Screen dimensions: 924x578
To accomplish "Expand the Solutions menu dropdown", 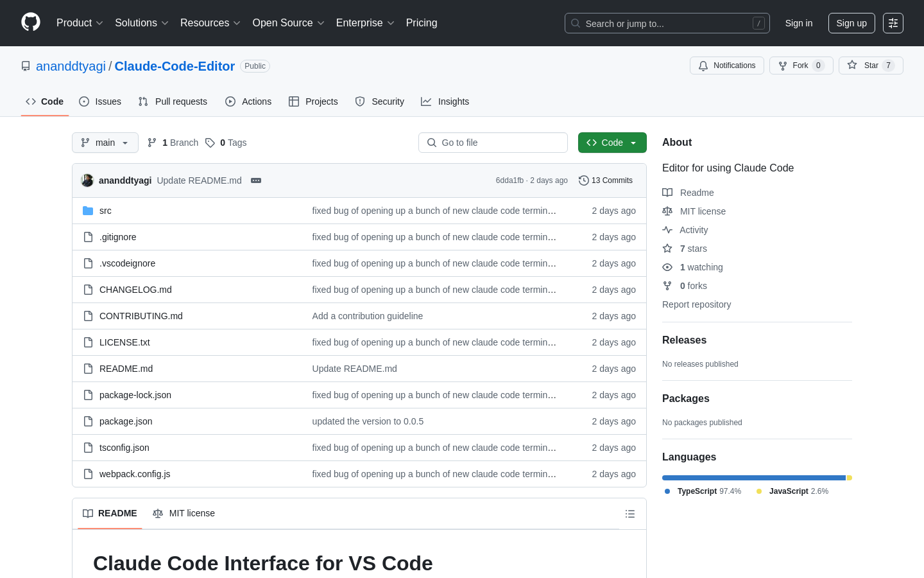I will [142, 23].
